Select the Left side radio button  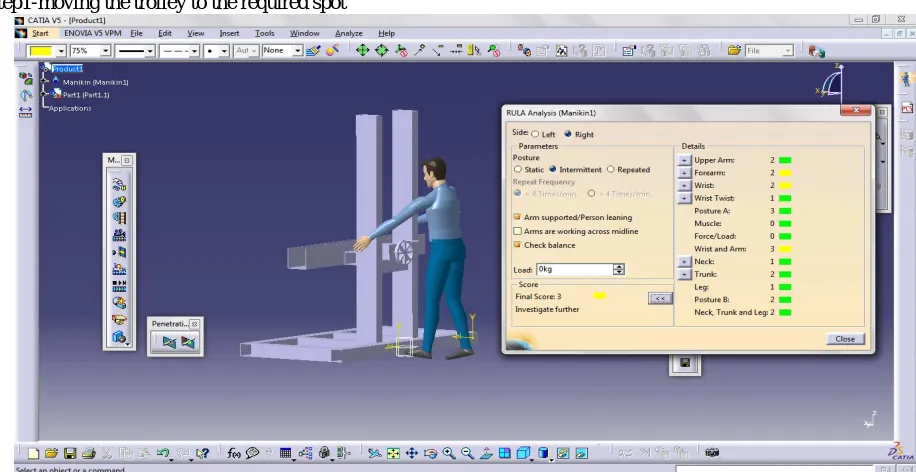coord(535,134)
